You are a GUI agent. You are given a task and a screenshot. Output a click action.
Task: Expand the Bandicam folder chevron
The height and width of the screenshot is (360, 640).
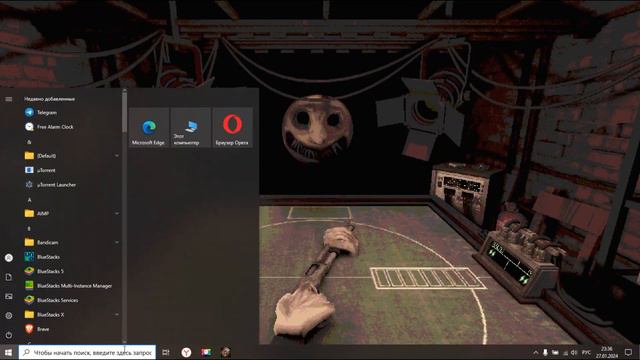[x=117, y=242]
